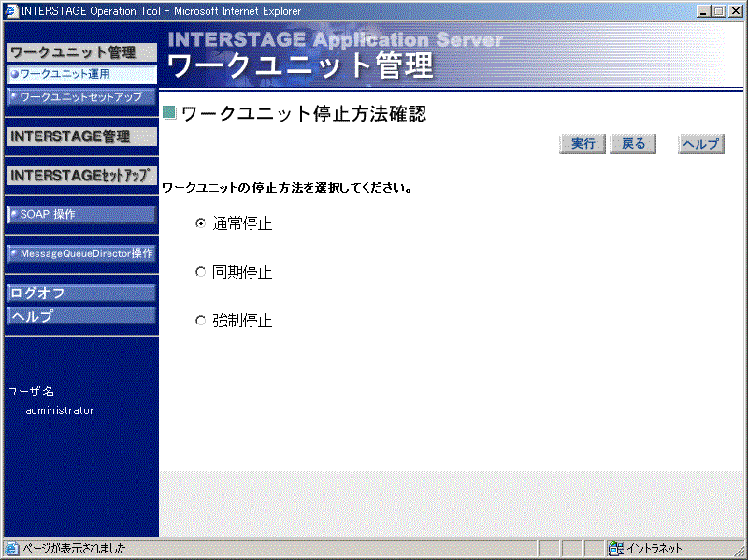This screenshot has width=748, height=560.
Task: Open SOAP 操作 in the sidebar
Action: coord(82,215)
